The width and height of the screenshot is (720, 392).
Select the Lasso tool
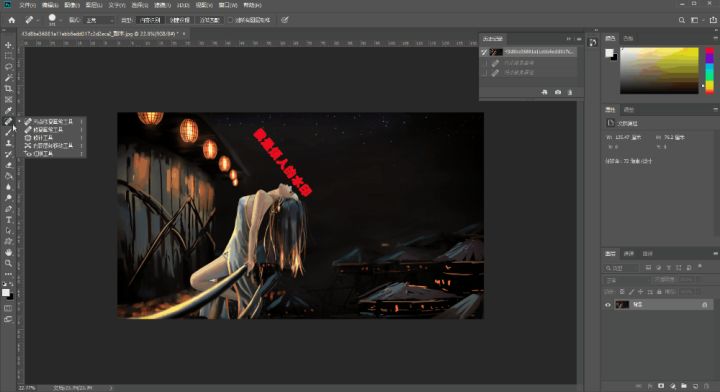click(8, 67)
